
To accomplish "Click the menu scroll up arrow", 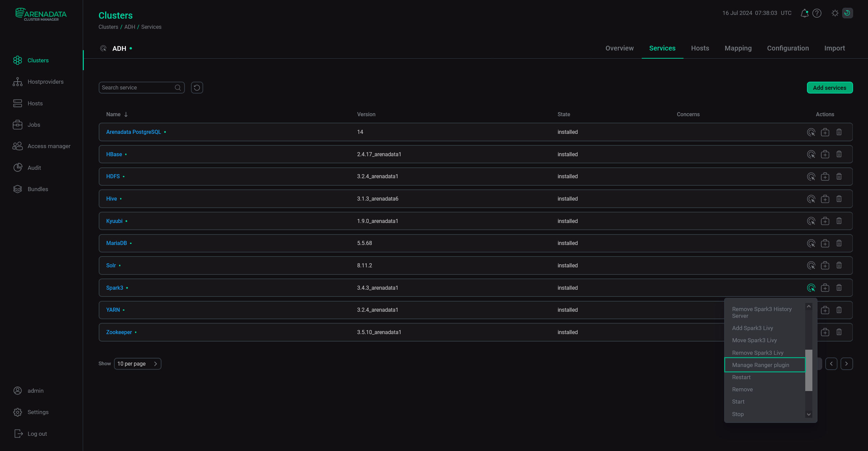I will (x=809, y=306).
